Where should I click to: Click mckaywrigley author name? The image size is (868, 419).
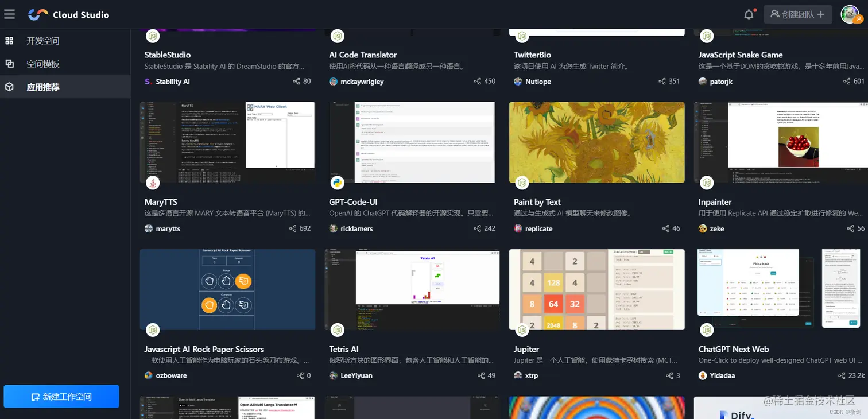pyautogui.click(x=362, y=82)
